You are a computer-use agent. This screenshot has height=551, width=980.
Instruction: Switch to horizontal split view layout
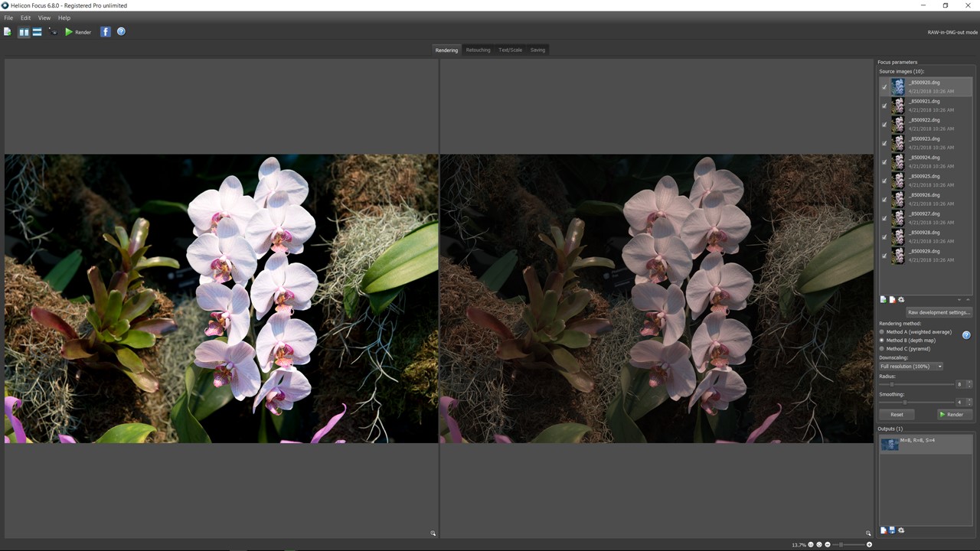click(x=37, y=32)
